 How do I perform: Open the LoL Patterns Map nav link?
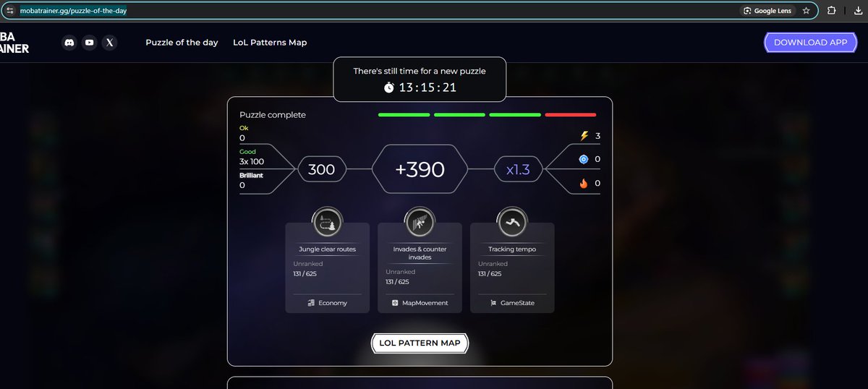click(270, 43)
